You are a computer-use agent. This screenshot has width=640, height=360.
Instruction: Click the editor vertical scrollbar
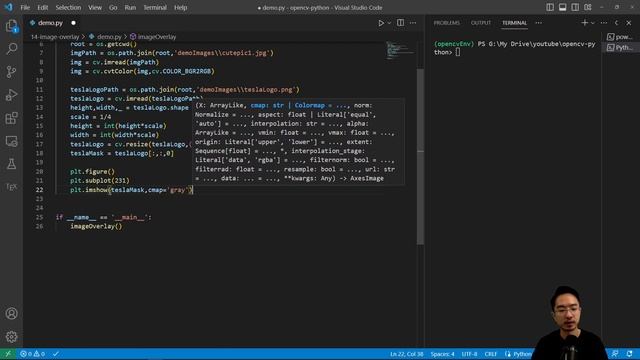pos(420,157)
